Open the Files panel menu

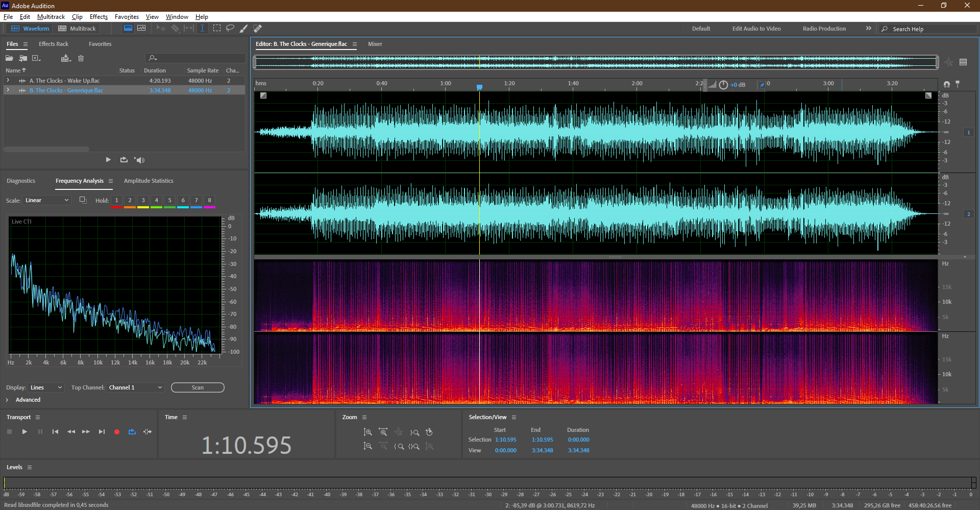tap(26, 44)
